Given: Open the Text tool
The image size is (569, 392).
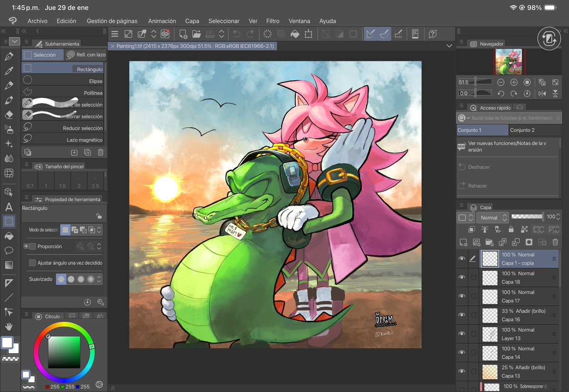Looking at the screenshot, I should click(x=9, y=206).
